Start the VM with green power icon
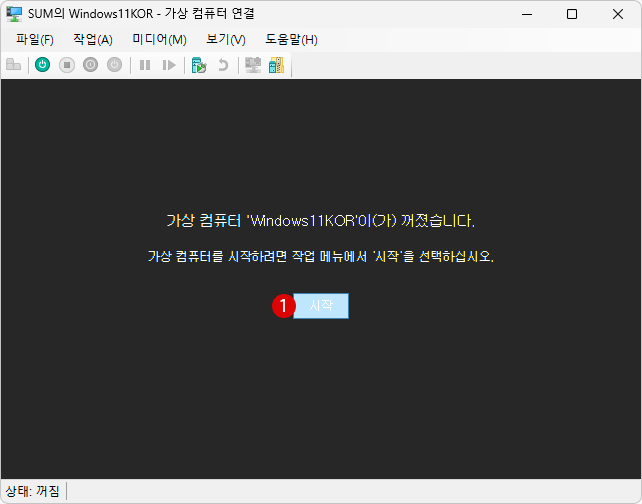 [43, 65]
